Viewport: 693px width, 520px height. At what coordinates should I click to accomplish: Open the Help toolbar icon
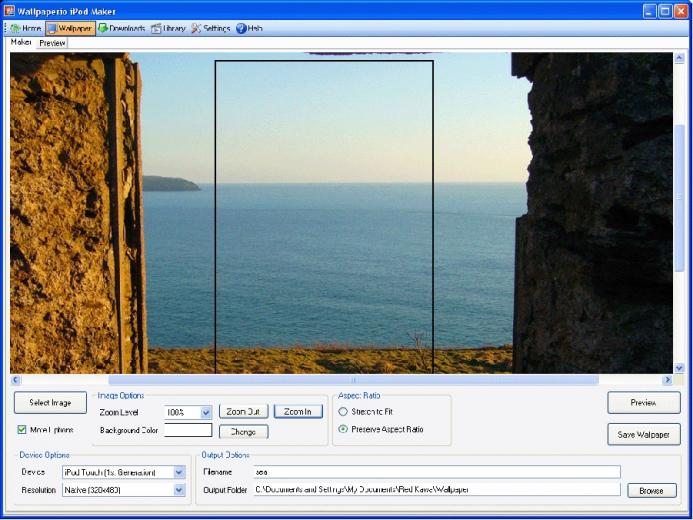pos(241,28)
